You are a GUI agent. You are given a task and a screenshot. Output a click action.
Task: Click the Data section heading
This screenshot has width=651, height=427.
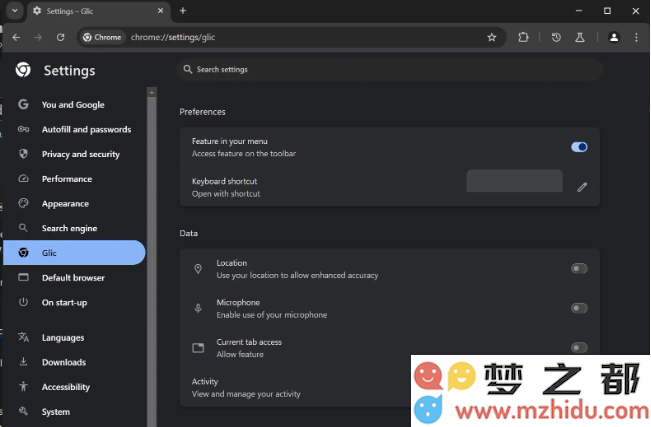188,233
